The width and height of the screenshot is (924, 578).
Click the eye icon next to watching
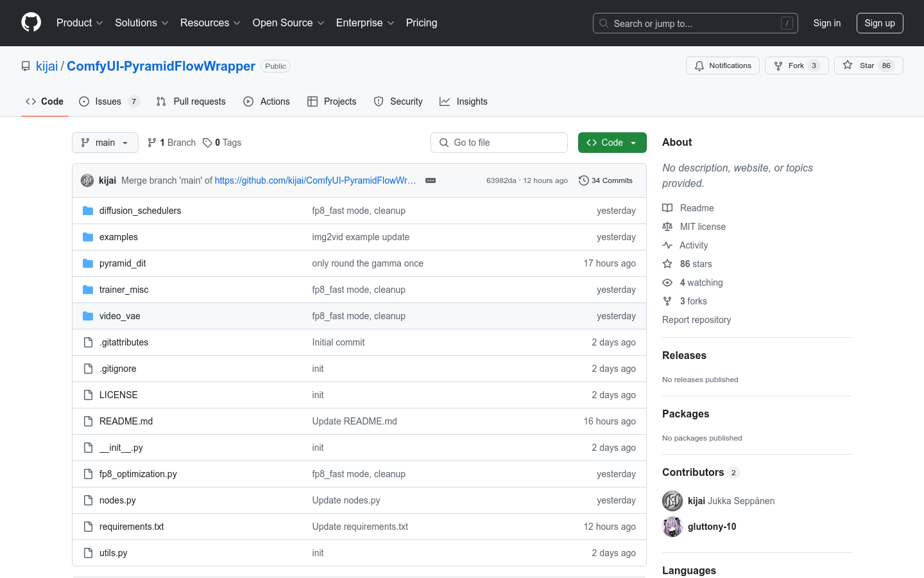coord(667,283)
